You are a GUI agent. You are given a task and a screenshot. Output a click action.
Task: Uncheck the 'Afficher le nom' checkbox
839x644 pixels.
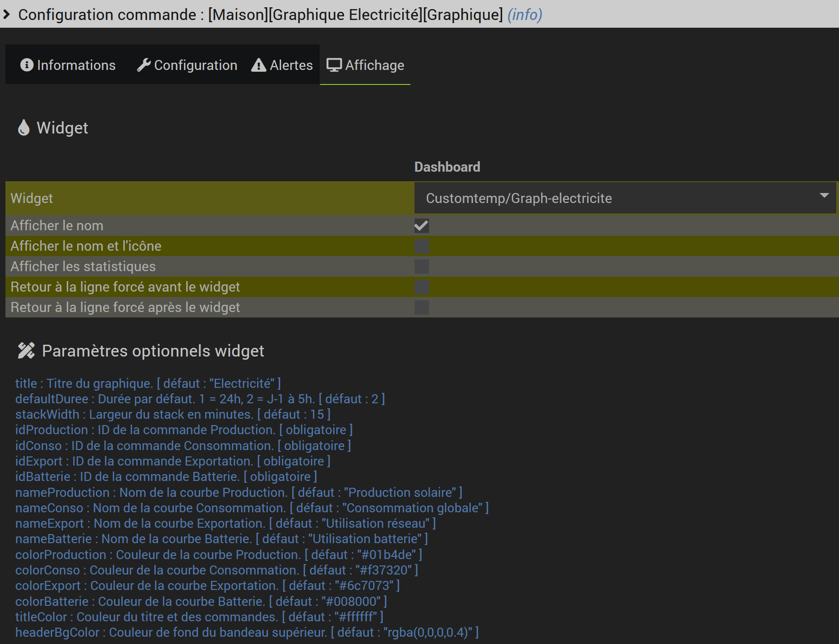(421, 226)
